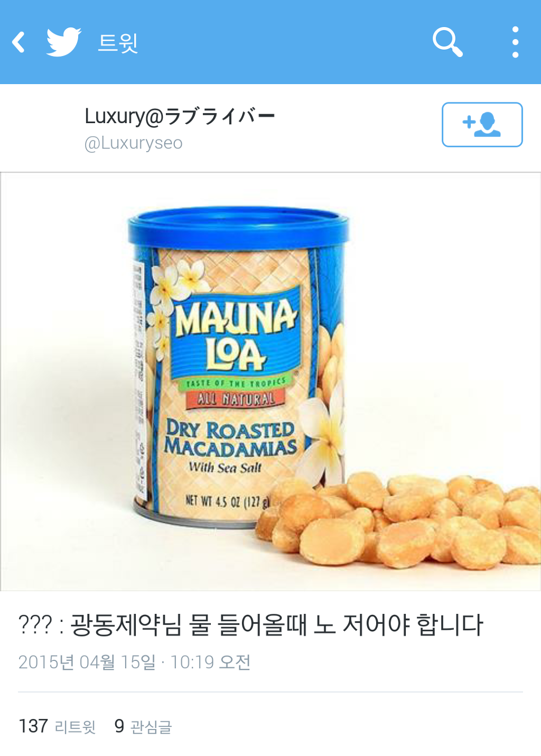Select the 트윗 header title
Image resolution: width=541 pixels, height=756 pixels.
[118, 42]
